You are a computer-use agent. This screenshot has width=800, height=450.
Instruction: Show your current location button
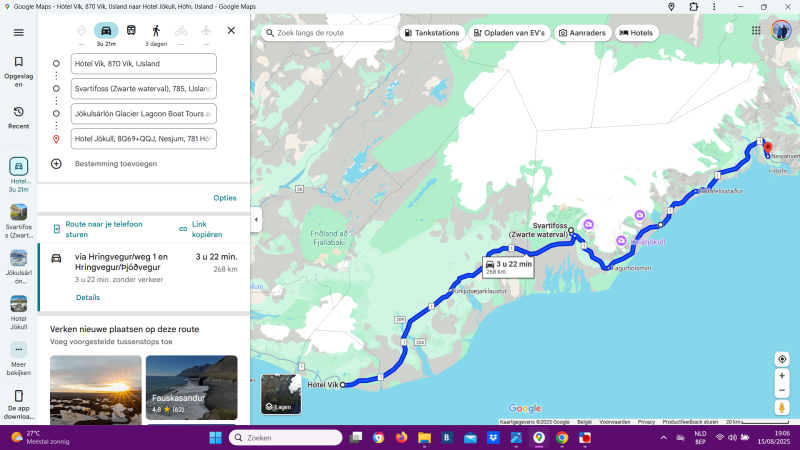[x=782, y=359]
